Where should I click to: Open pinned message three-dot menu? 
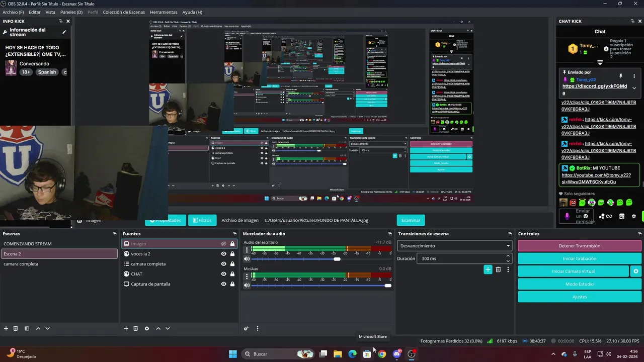pos(634,76)
